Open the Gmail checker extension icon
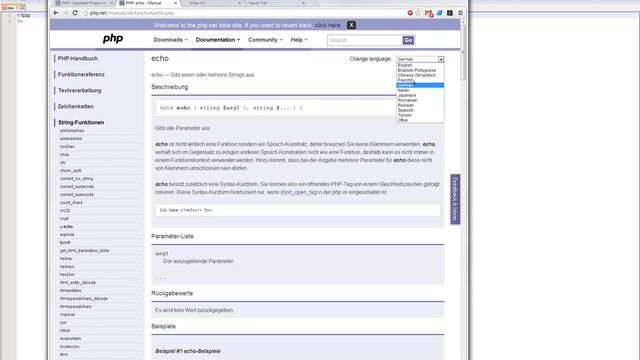This screenshot has height=360, width=640. [x=429, y=13]
